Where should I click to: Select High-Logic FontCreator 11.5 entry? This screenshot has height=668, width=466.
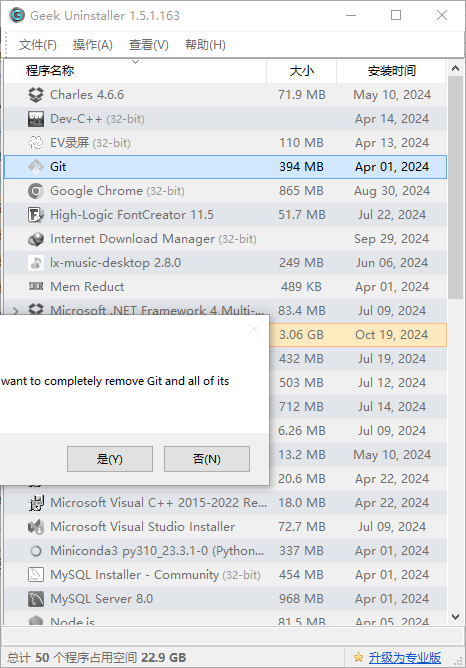[132, 215]
